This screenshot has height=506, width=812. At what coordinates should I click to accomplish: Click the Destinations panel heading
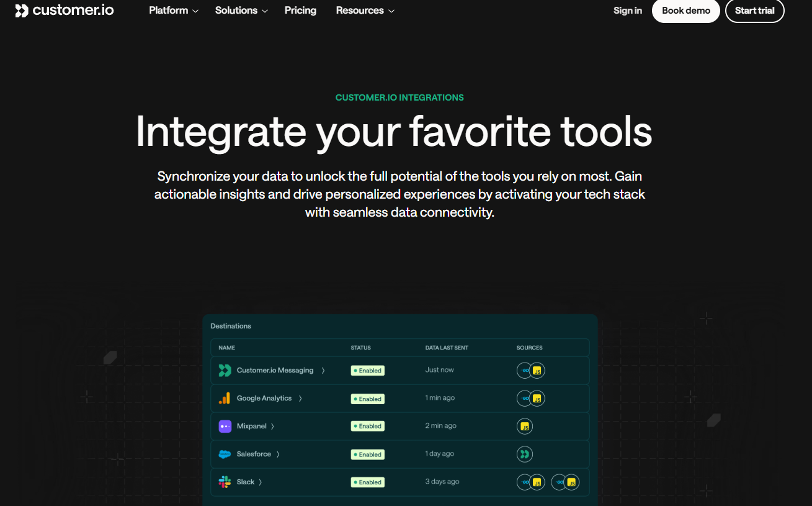tap(231, 326)
